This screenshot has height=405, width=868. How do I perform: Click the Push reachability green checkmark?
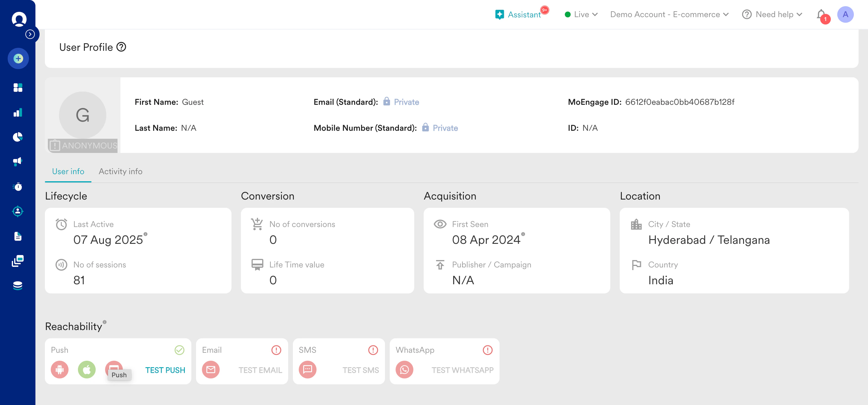click(x=179, y=350)
